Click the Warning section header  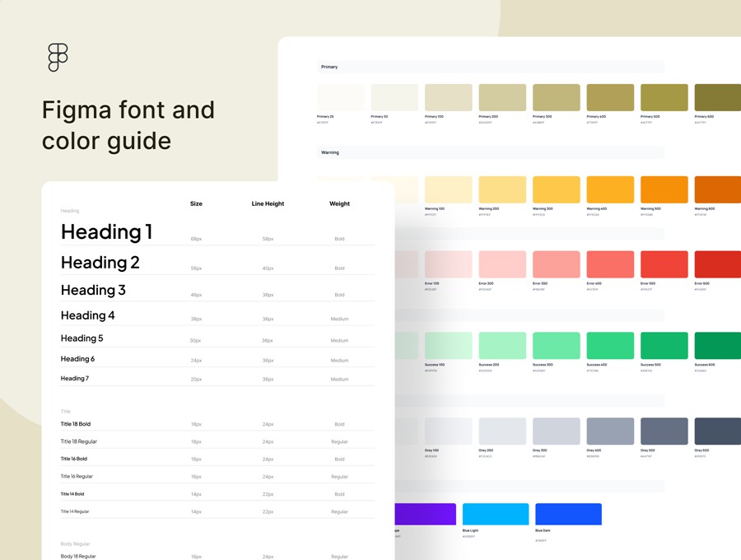(329, 152)
